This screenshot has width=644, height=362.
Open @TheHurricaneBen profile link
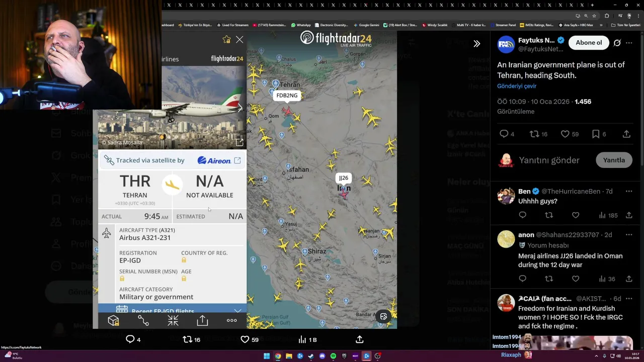(572, 192)
